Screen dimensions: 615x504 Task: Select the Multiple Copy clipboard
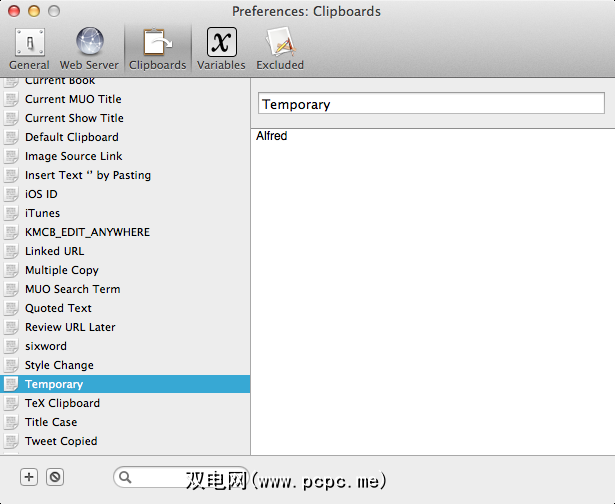[x=125, y=270]
